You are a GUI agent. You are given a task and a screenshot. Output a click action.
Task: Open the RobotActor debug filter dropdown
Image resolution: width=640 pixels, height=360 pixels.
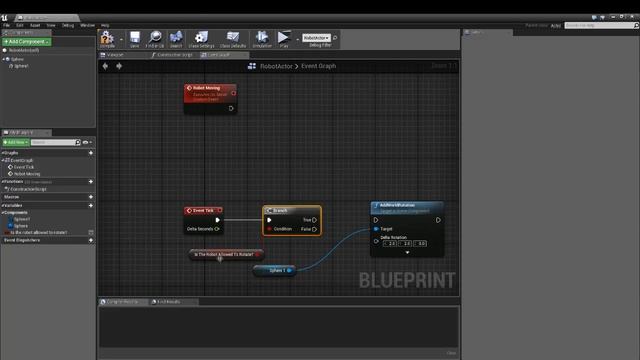(x=316, y=38)
